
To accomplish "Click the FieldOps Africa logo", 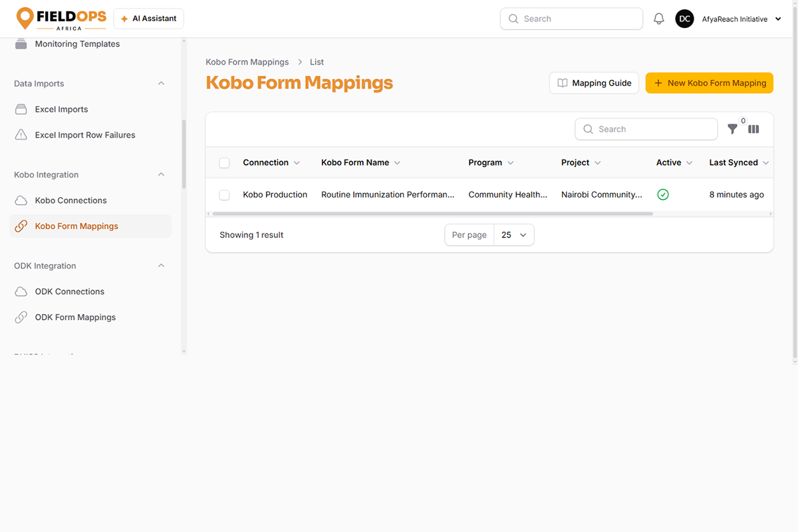I will pos(61,19).
